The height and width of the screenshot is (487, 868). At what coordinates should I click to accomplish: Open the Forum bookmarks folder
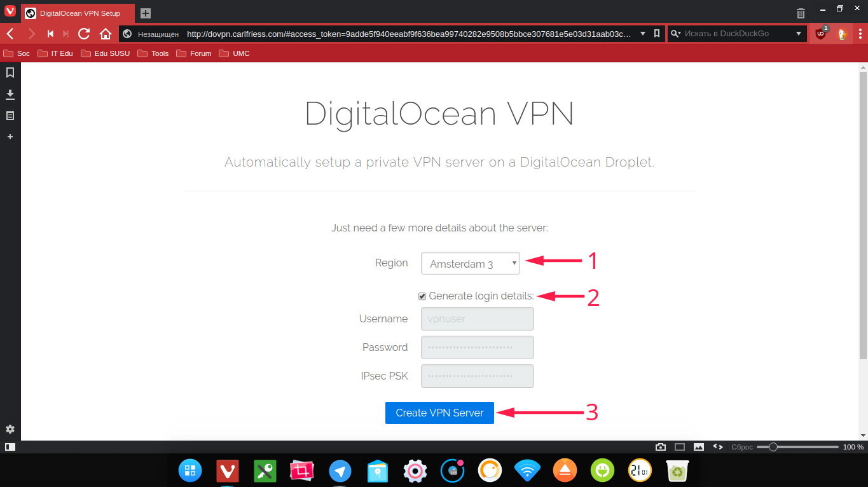(x=194, y=53)
